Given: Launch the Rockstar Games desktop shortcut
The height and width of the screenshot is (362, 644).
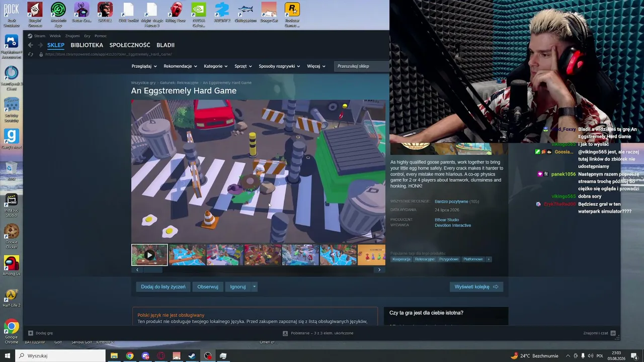Looking at the screenshot, I should pos(292,15).
